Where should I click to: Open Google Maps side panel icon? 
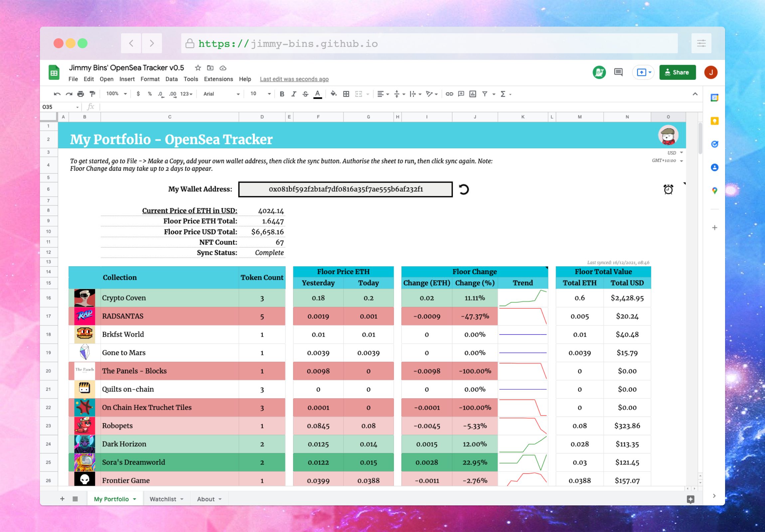click(x=714, y=191)
